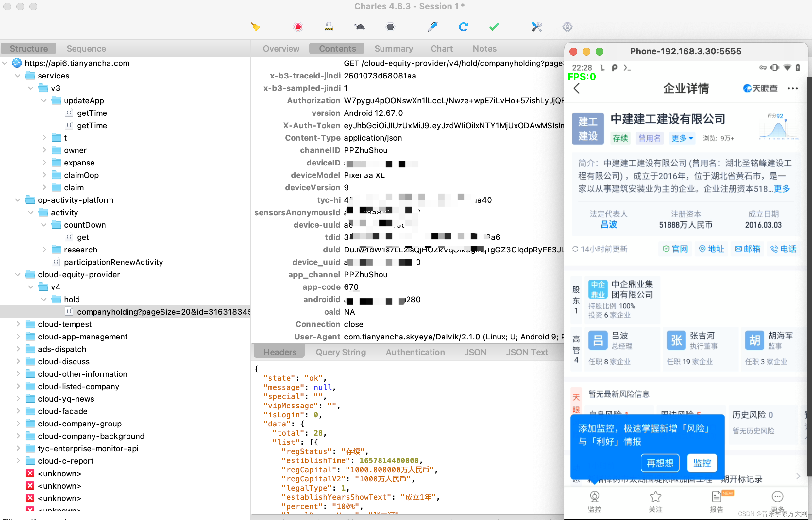The height and width of the screenshot is (520, 812).
Task: Toggle breakpoints hexagon icon
Action: point(390,27)
